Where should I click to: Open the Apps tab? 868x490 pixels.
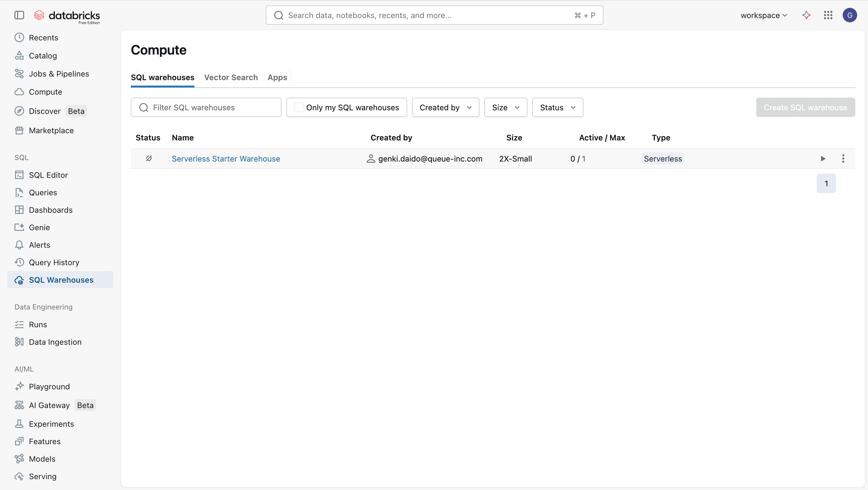277,77
